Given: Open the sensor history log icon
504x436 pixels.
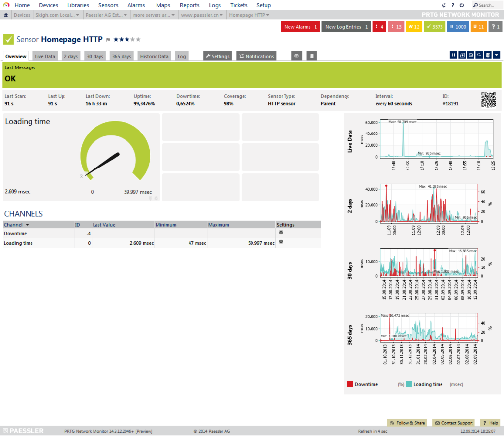Looking at the screenshot, I should point(311,56).
